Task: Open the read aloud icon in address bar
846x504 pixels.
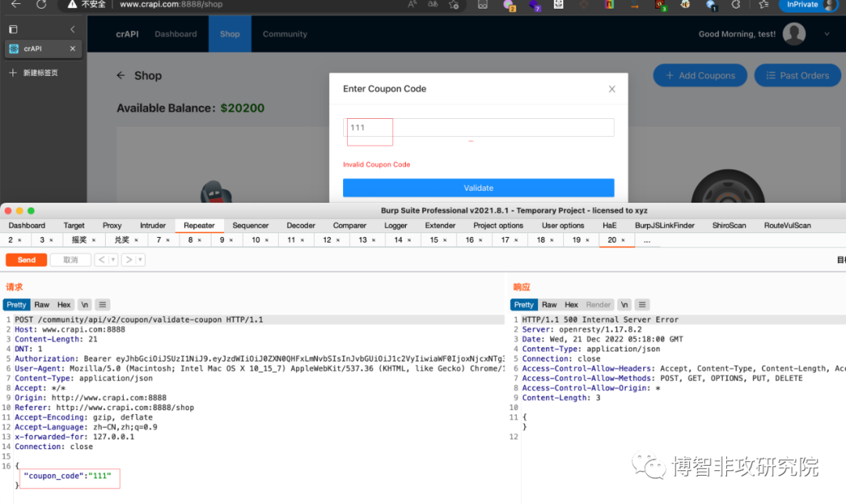Action: click(412, 5)
